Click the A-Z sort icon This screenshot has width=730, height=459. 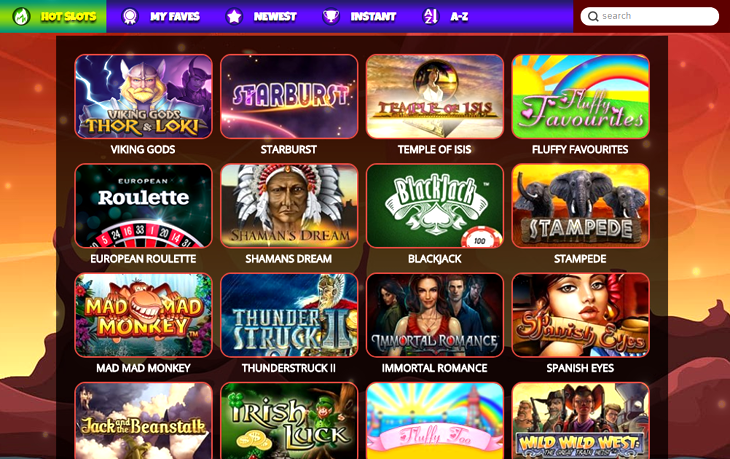(430, 17)
